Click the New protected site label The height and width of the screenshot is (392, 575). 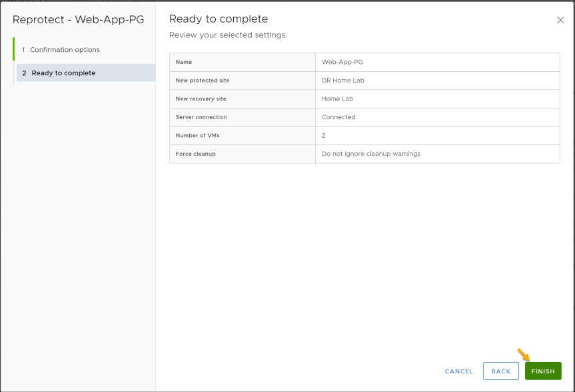click(x=203, y=81)
